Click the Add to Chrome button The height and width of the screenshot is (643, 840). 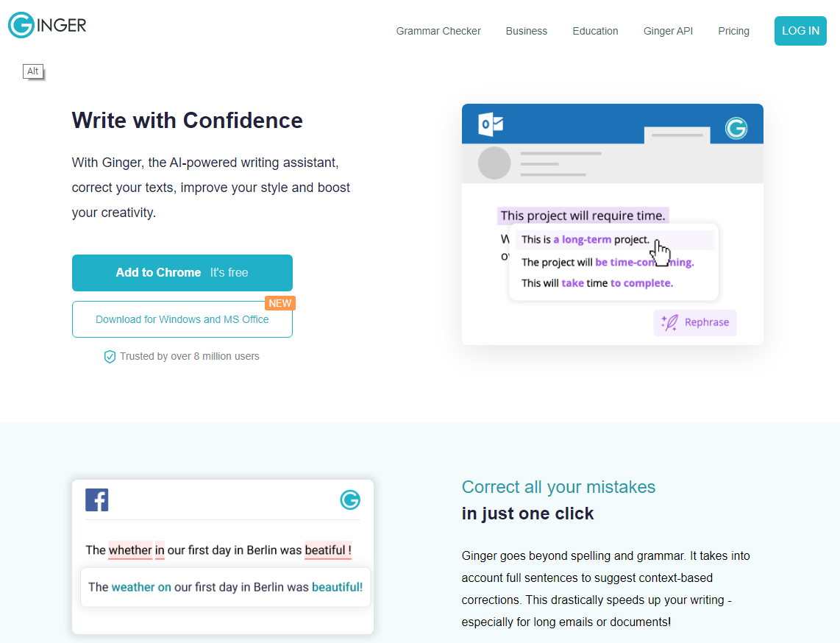coord(182,273)
